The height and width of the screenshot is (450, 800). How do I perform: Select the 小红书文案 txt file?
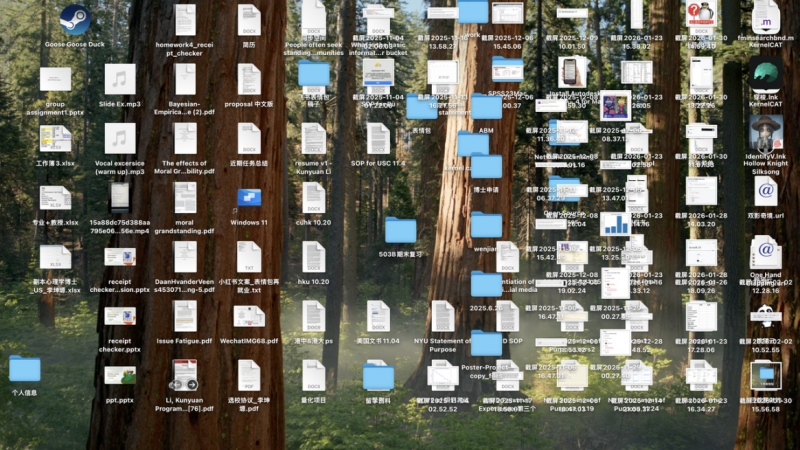pyautogui.click(x=249, y=257)
